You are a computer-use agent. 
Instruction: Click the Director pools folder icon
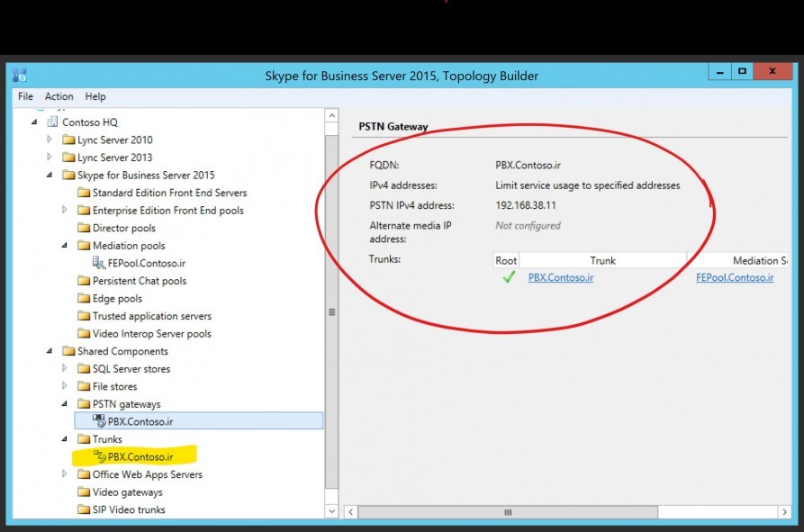pyautogui.click(x=84, y=228)
